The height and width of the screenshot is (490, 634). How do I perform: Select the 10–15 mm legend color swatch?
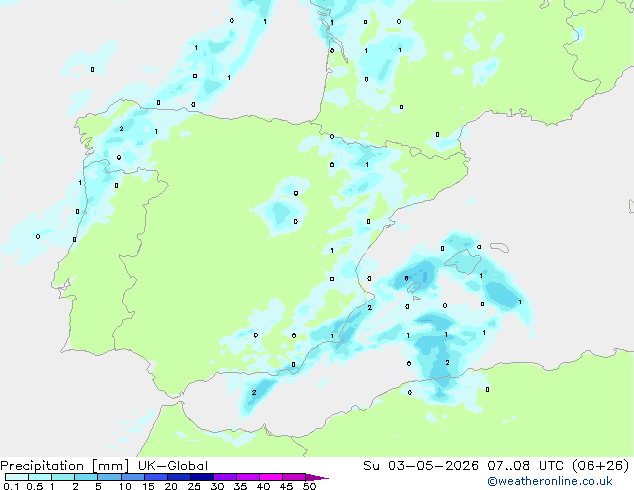point(133,477)
